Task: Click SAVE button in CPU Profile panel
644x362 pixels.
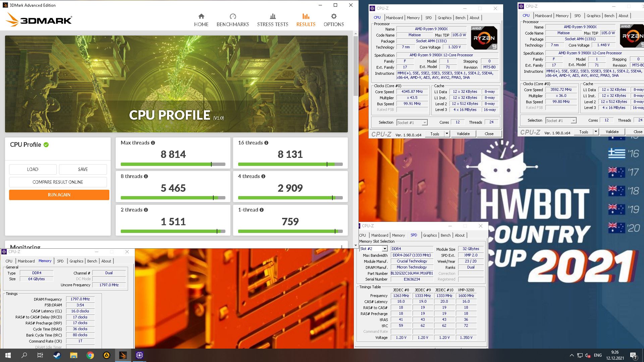Action: 83,169
